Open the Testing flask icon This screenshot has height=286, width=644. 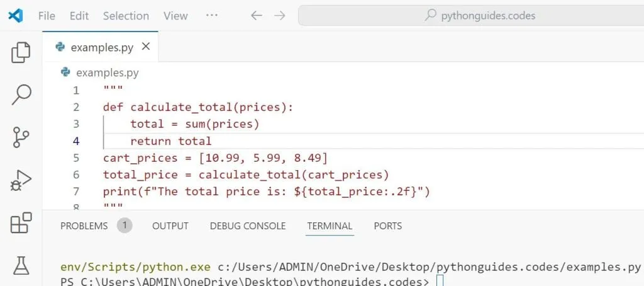coord(21,265)
